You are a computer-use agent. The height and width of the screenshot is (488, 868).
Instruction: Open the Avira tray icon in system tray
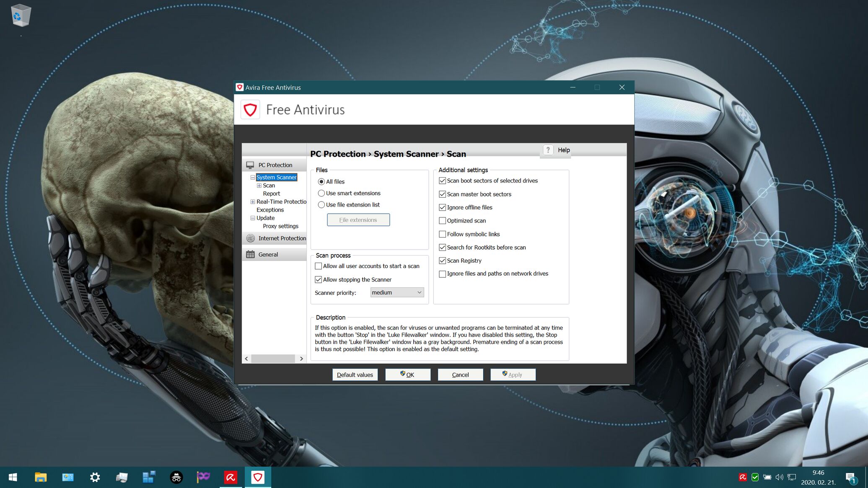pos(743,477)
